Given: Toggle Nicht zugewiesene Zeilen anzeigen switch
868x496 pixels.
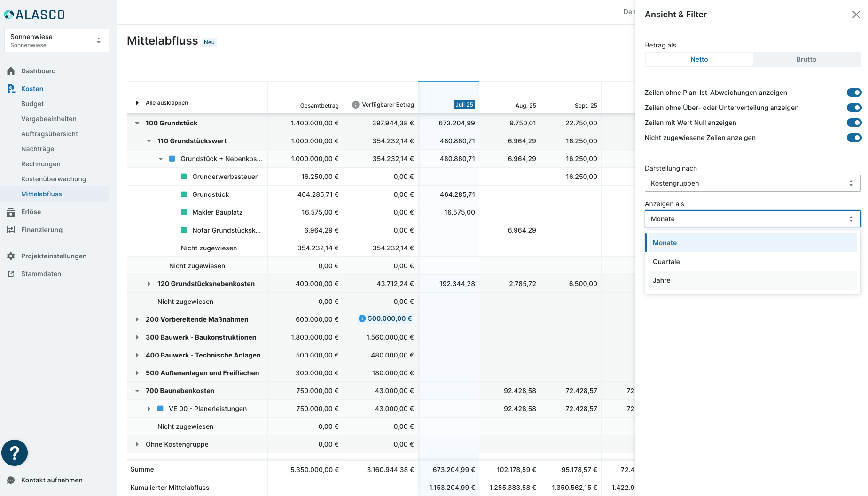Looking at the screenshot, I should click(x=854, y=138).
